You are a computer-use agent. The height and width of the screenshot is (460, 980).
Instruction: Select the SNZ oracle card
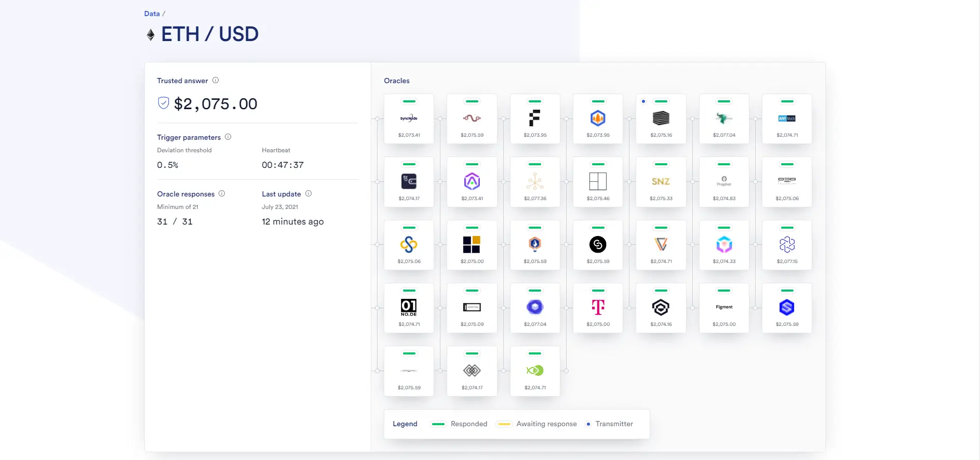click(x=661, y=182)
